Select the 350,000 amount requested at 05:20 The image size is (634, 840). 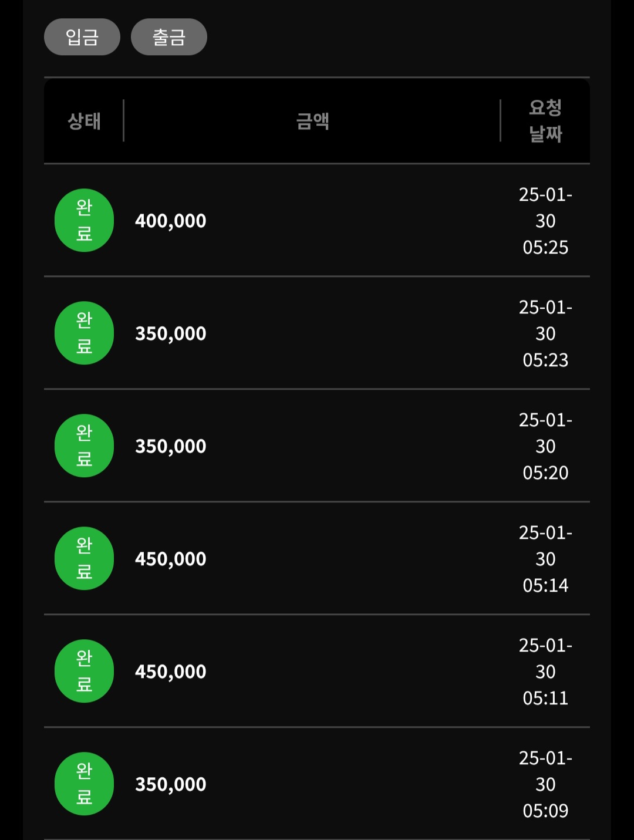pyautogui.click(x=171, y=447)
